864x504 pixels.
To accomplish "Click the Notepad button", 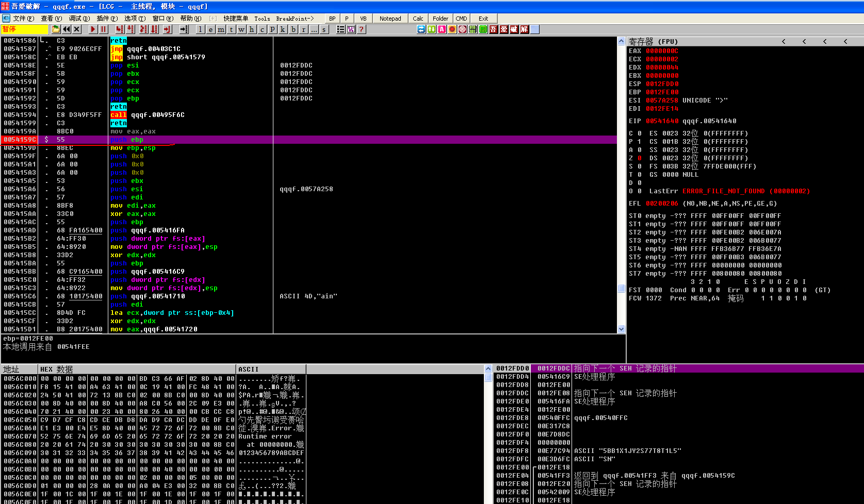I will 390,19.
